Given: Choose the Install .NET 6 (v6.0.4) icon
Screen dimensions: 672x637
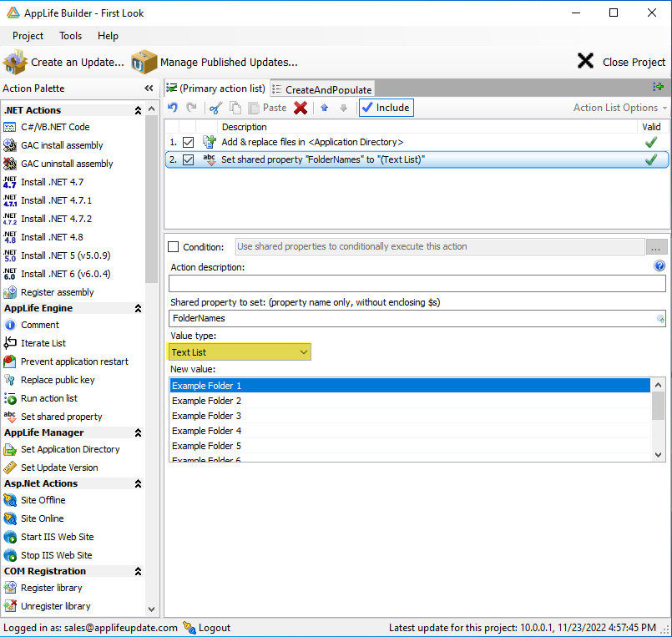Looking at the screenshot, I should [10, 274].
